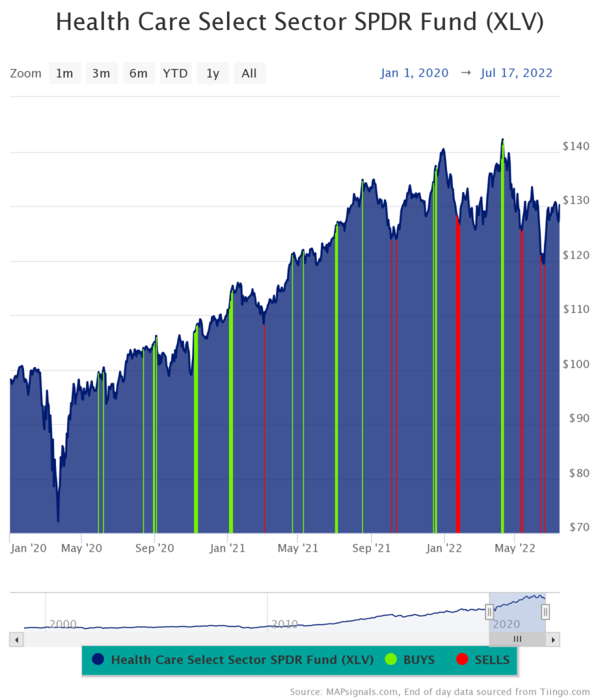Screen dimensions: 600x700
Task: Click the empty scrollbar track area
Action: (x=253, y=639)
